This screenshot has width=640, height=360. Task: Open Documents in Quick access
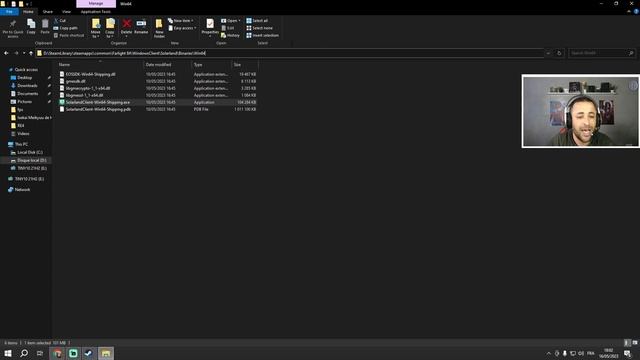pyautogui.click(x=27, y=93)
